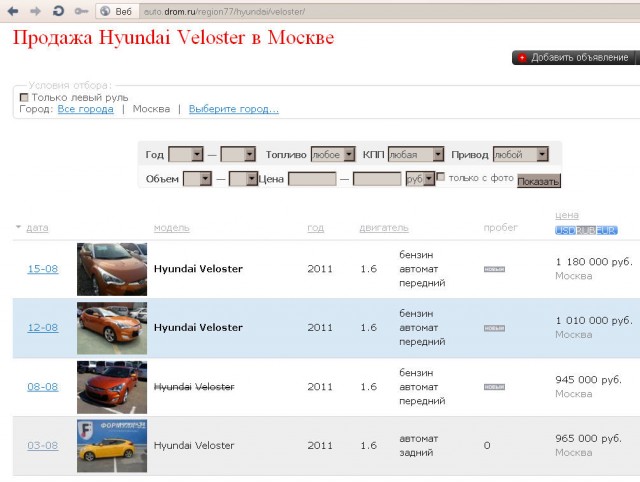Expand the Привод любой dropdown
This screenshot has width=640, height=482.
coord(520,154)
